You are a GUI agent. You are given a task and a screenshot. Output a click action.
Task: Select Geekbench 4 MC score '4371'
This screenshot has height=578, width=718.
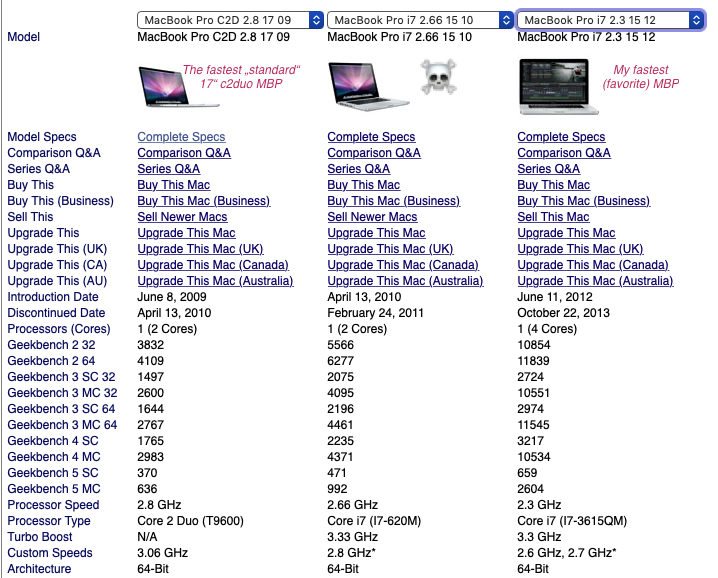click(x=340, y=458)
